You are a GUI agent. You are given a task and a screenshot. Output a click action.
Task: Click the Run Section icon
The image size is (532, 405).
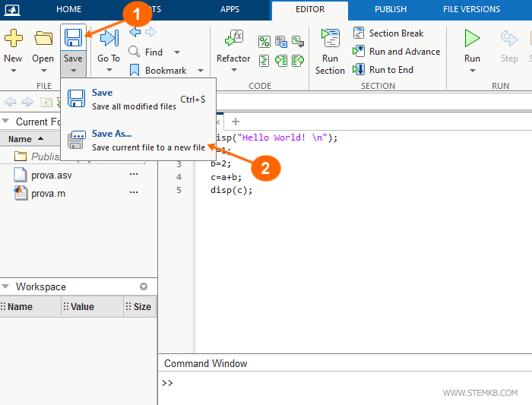click(x=330, y=38)
